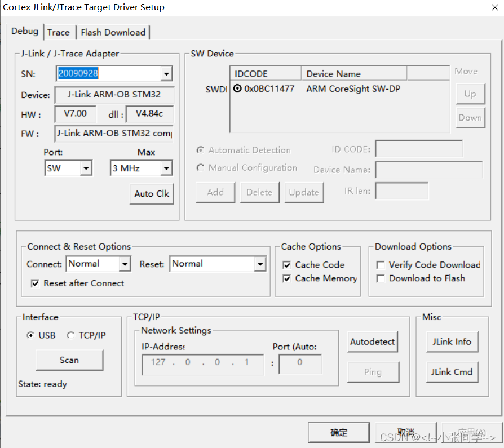Expand the Port SW dropdown
This screenshot has width=504, height=448.
click(x=86, y=168)
